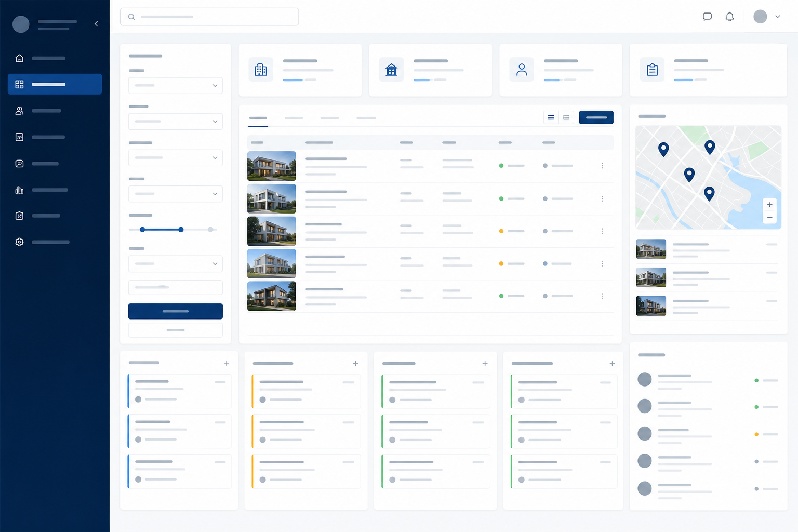The height and width of the screenshot is (532, 798).
Task: Focus the search field in the top bar
Action: point(209,17)
